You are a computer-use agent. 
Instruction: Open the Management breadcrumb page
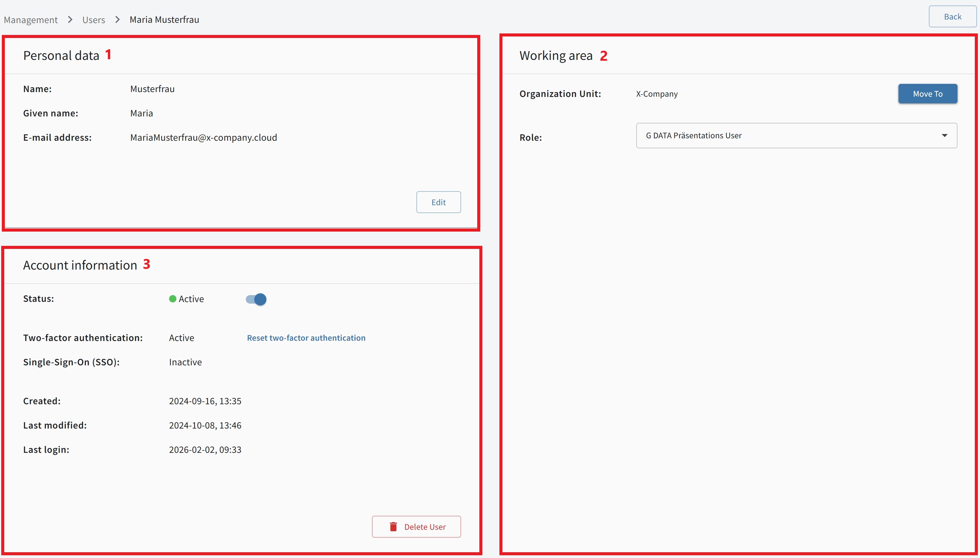pos(31,19)
